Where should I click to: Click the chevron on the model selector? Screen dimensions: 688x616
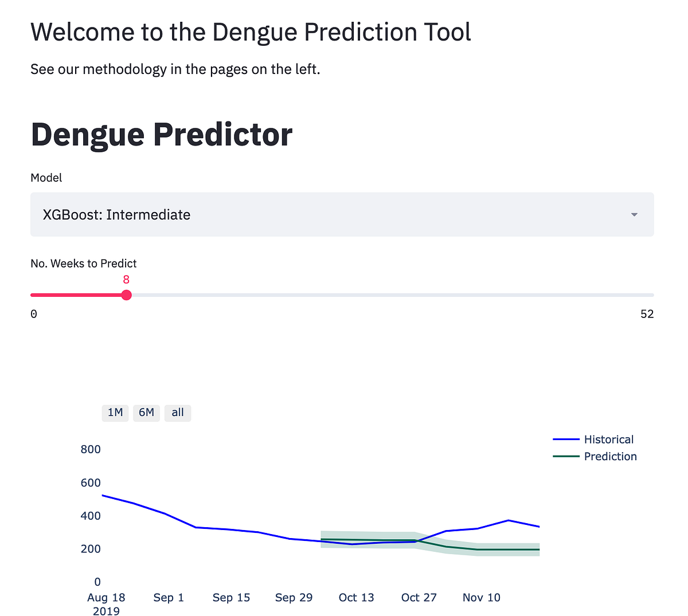click(x=634, y=214)
